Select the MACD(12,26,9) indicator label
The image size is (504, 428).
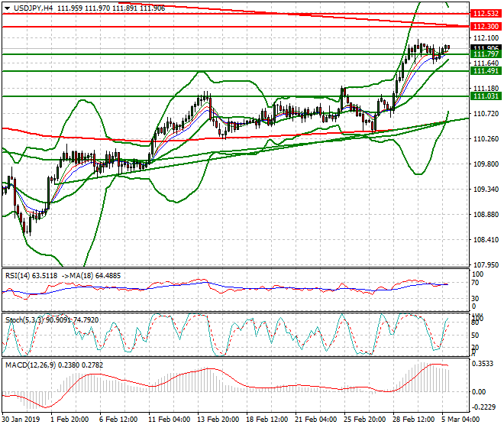click(x=31, y=365)
